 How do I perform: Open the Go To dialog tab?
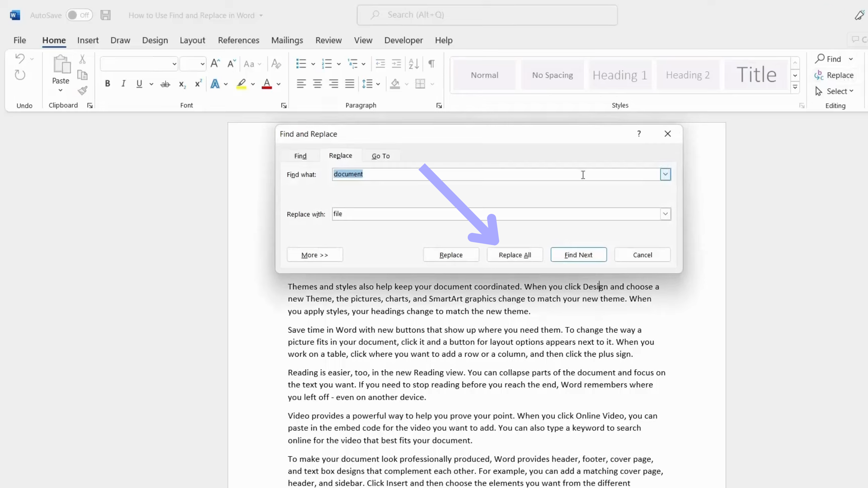[381, 156]
